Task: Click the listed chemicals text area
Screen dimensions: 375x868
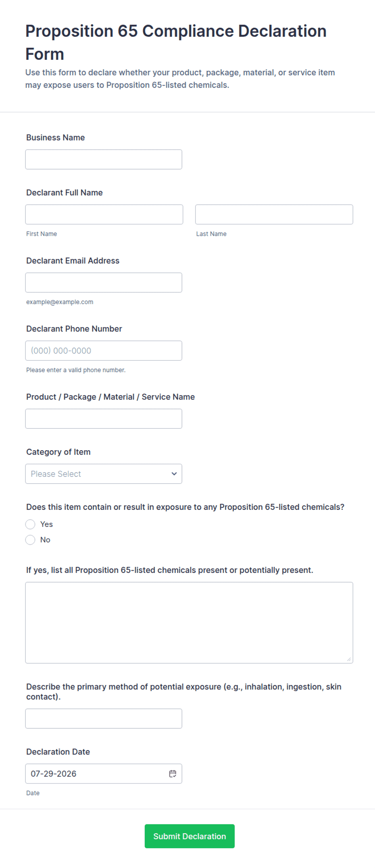Action: tap(189, 623)
